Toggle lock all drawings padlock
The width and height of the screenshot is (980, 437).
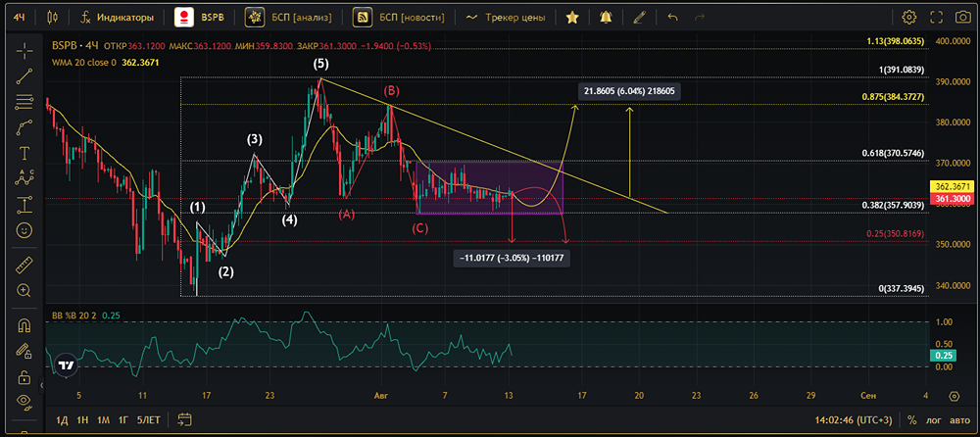point(24,375)
